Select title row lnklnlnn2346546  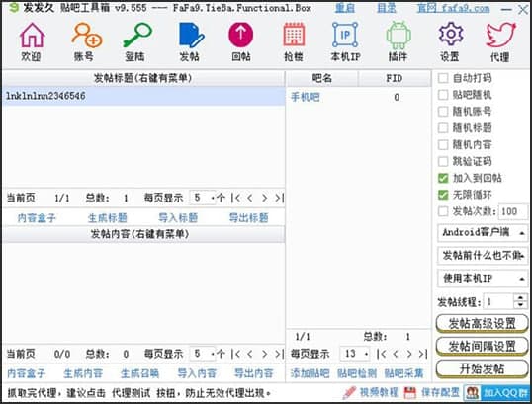(143, 96)
